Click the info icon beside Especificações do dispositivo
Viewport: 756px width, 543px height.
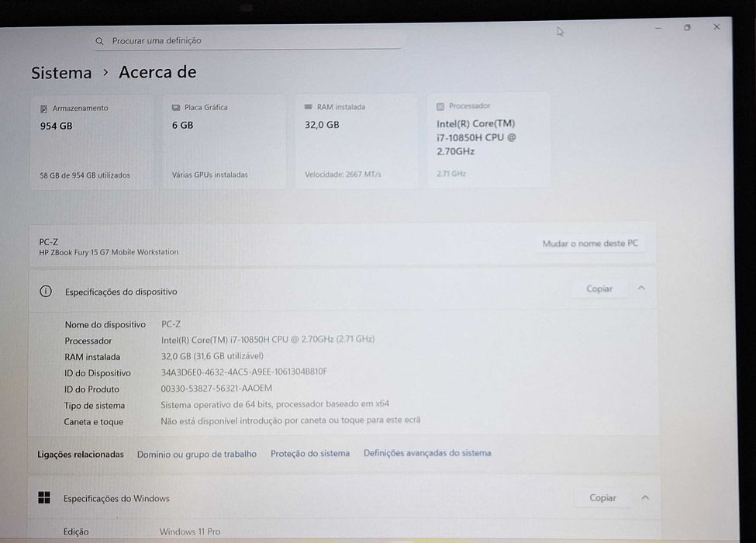tap(46, 291)
